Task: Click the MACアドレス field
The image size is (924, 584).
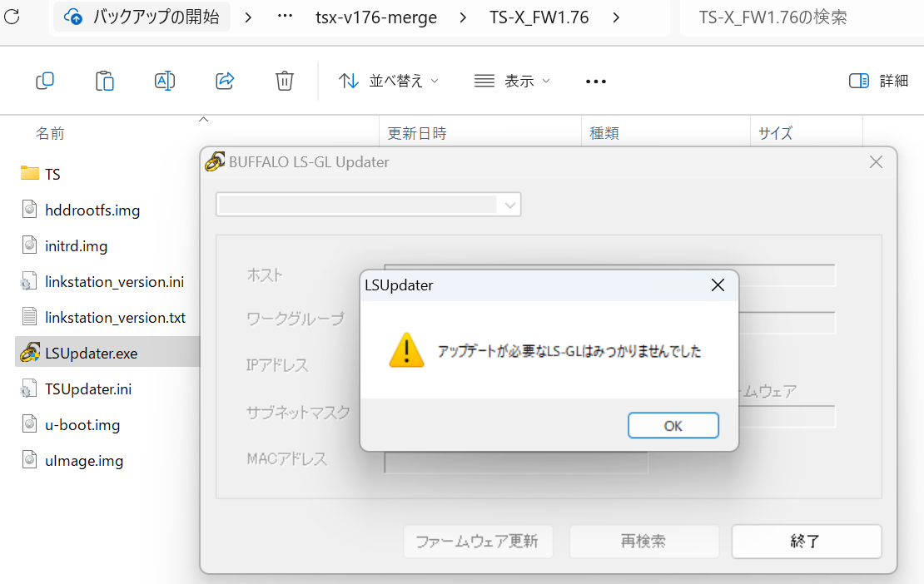Action: (x=516, y=463)
